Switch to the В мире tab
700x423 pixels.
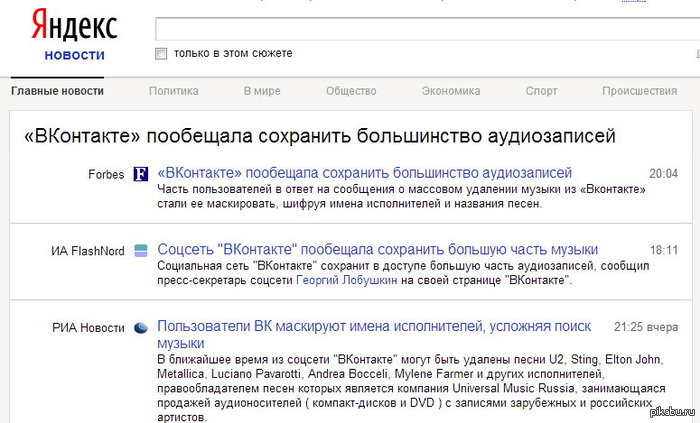tap(261, 91)
